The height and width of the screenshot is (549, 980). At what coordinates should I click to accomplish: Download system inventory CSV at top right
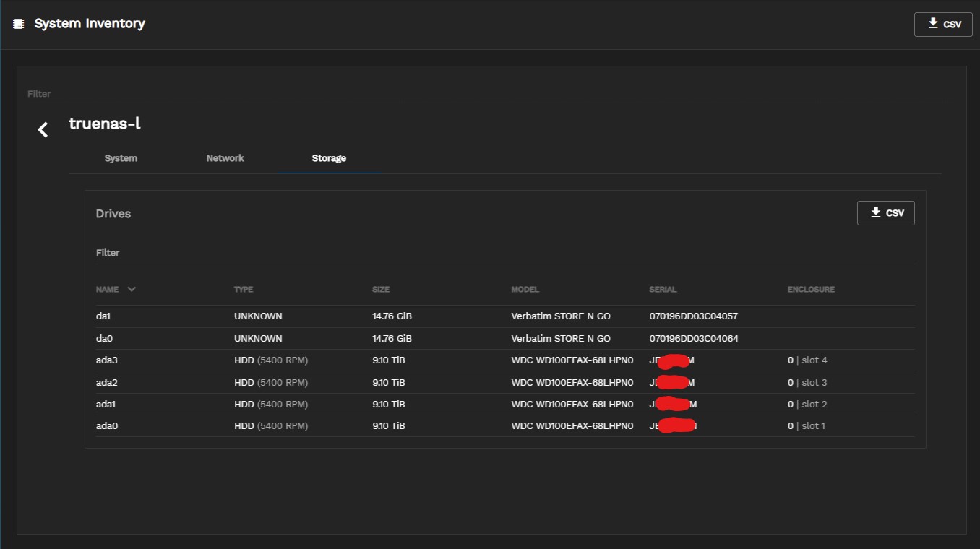pos(943,24)
